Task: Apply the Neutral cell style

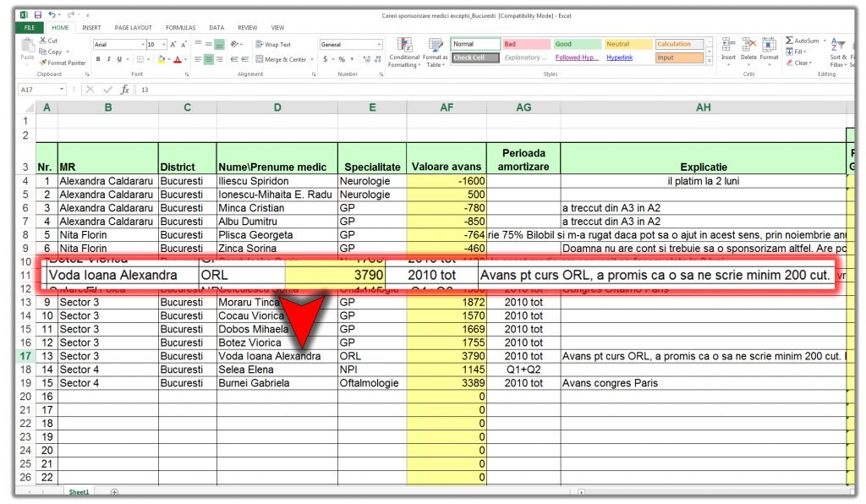Action: [628, 44]
